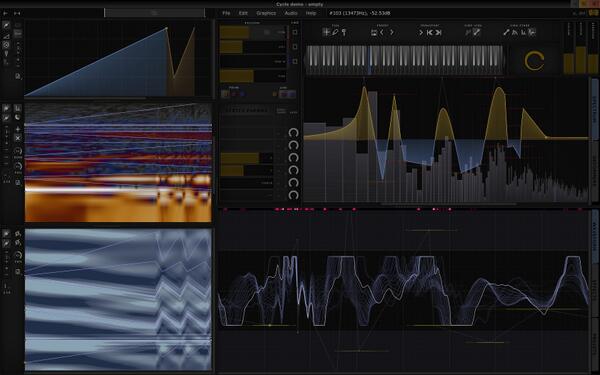This screenshot has width=600, height=375.
Task: Toggle the second checkbox in the slider panel
Action: tap(295, 47)
